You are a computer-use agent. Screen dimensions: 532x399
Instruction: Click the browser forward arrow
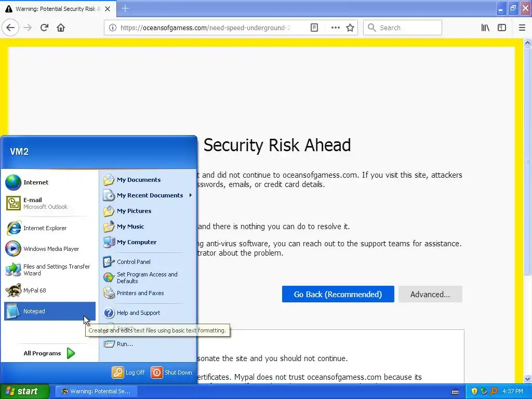click(x=28, y=28)
